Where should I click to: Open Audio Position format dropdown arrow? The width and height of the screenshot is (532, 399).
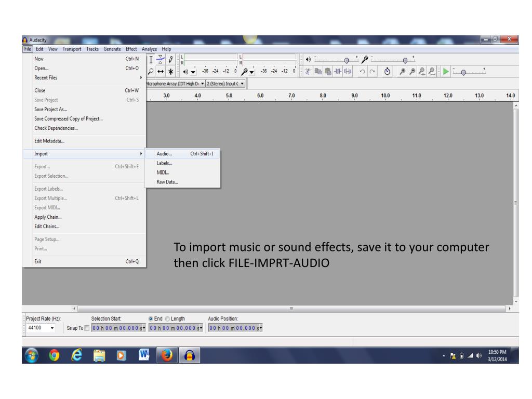coord(261,328)
